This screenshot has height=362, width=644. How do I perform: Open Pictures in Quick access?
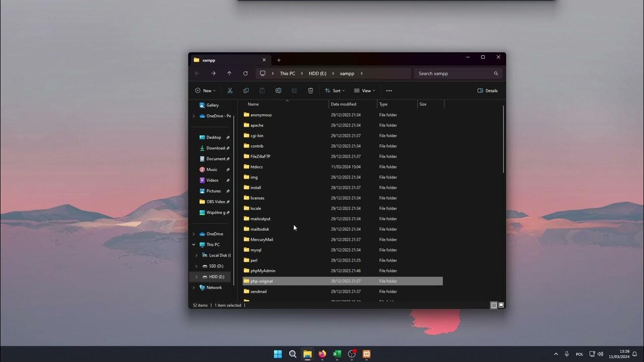click(x=213, y=191)
